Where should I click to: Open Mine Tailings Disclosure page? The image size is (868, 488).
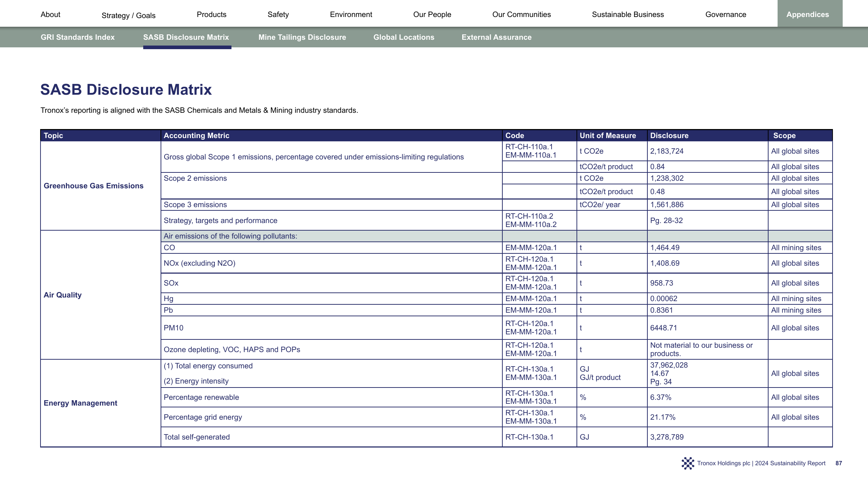pyautogui.click(x=302, y=37)
